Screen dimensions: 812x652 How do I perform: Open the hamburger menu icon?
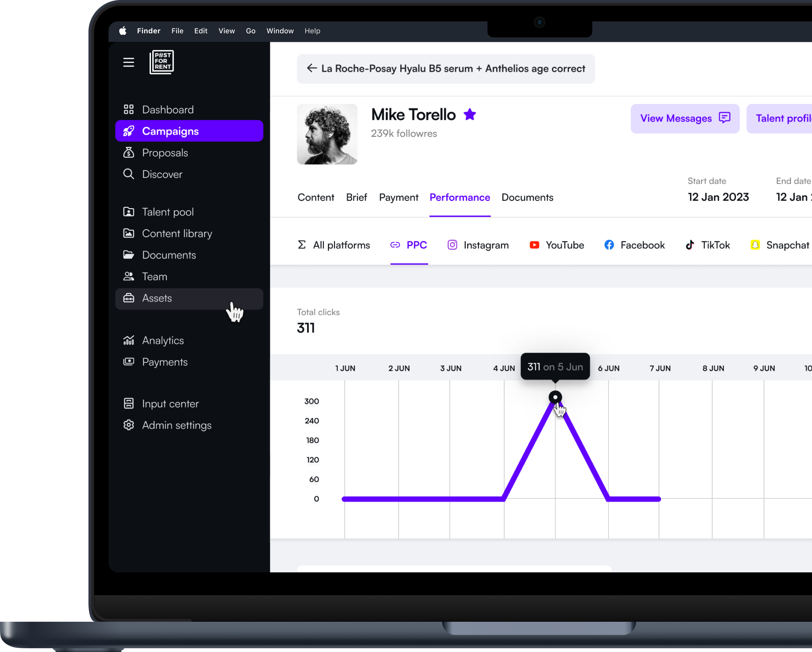[129, 62]
